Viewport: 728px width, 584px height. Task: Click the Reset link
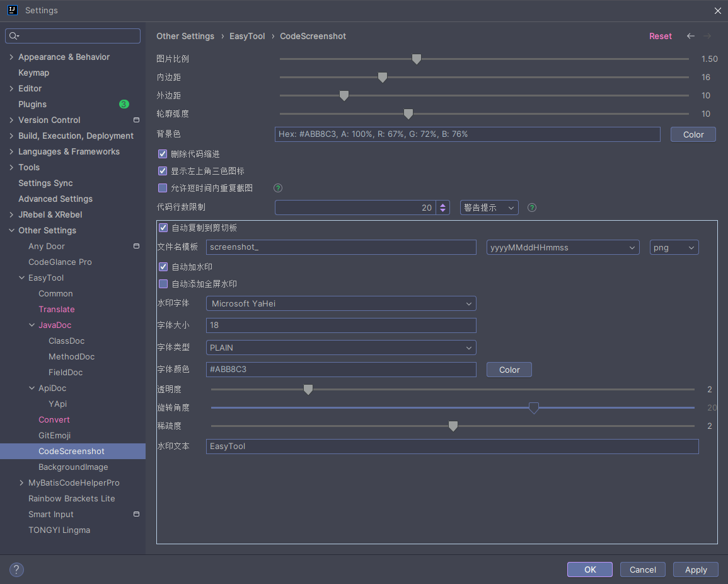tap(660, 36)
